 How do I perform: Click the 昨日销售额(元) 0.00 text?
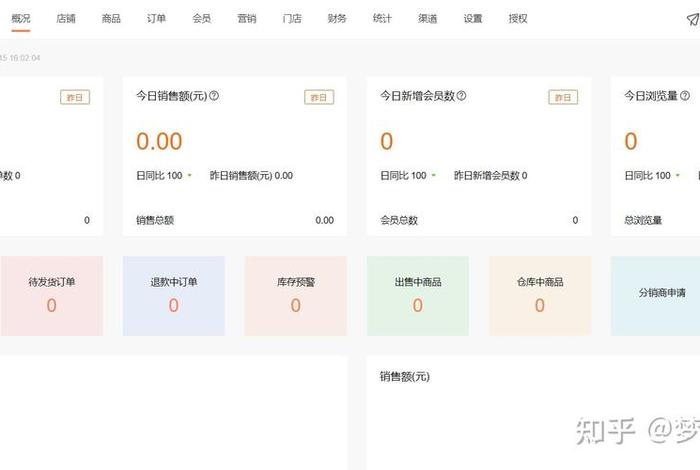click(x=251, y=176)
